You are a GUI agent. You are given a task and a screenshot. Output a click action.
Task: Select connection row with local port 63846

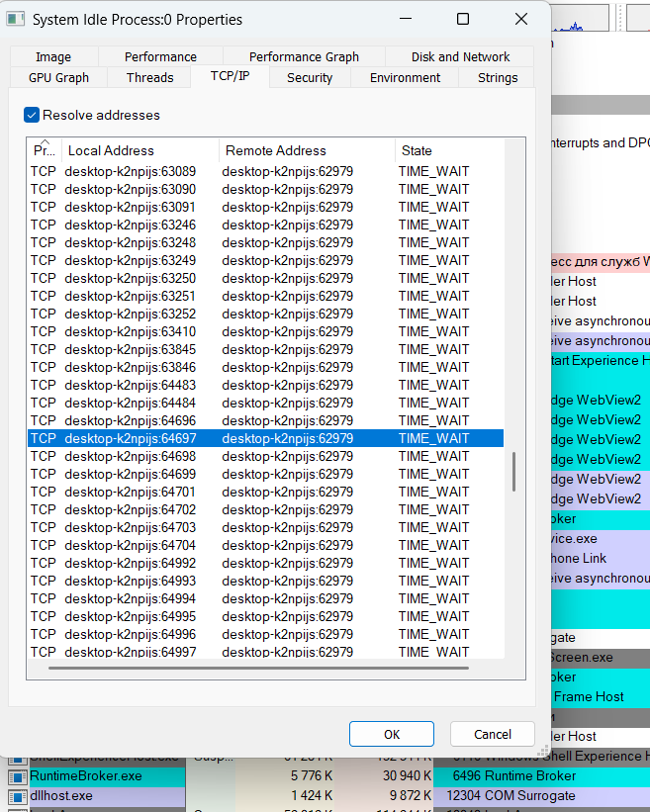point(266,367)
